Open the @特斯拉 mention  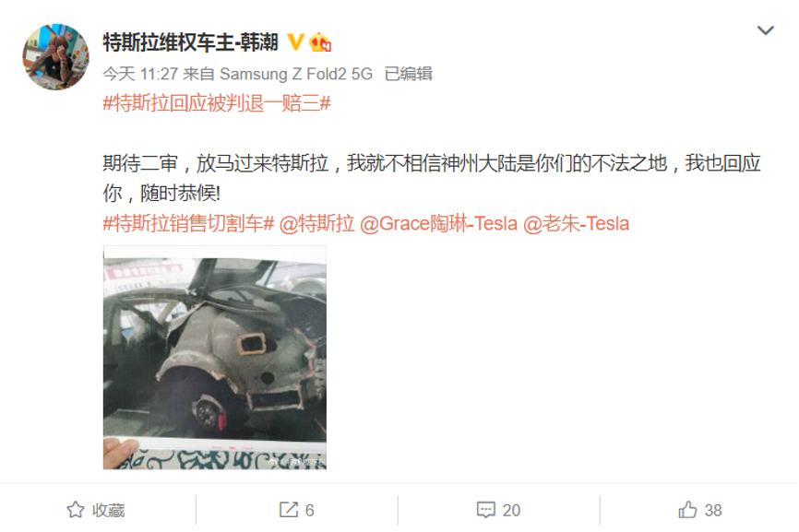316,223
